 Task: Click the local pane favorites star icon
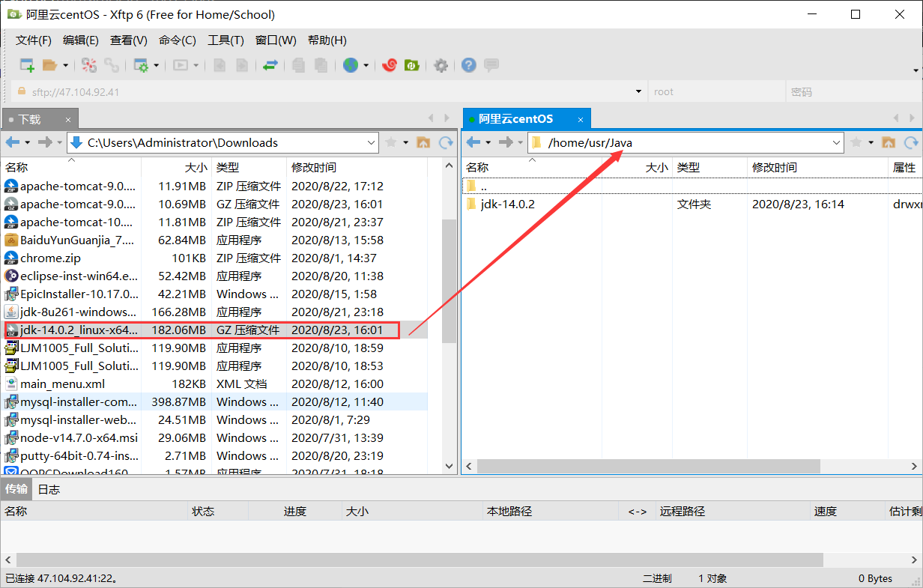pyautogui.click(x=391, y=142)
